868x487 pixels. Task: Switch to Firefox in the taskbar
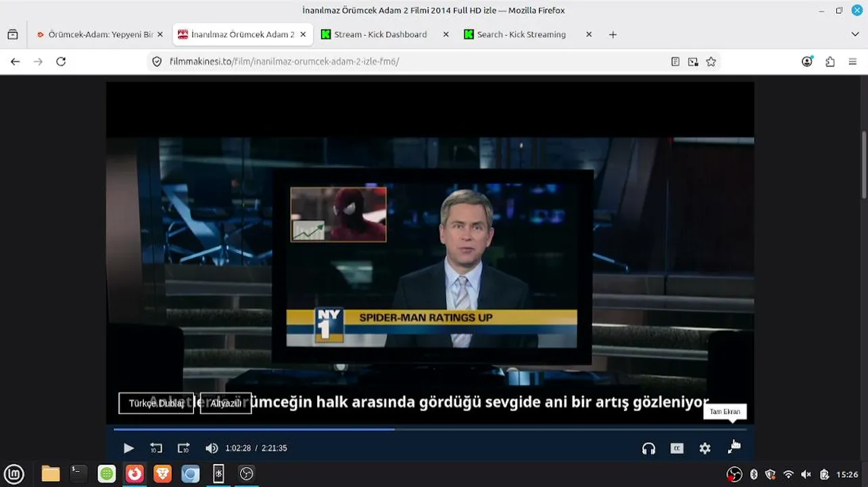pyautogui.click(x=135, y=474)
